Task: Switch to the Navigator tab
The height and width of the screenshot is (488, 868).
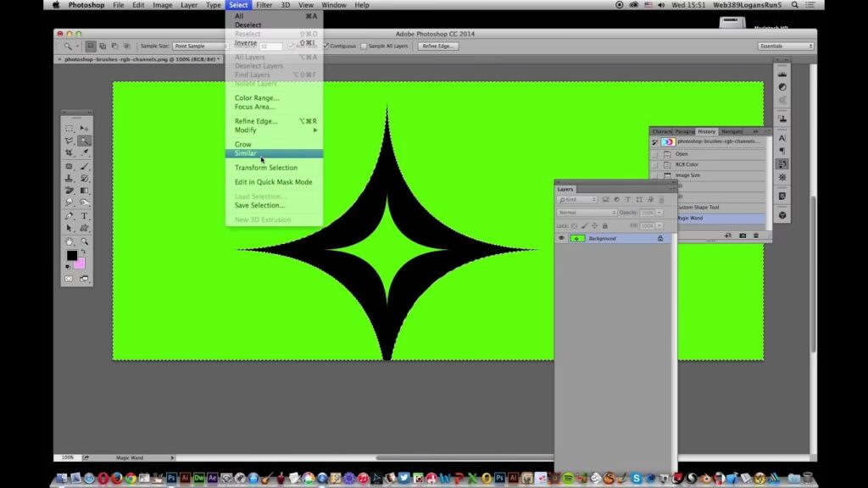Action: pyautogui.click(x=732, y=131)
